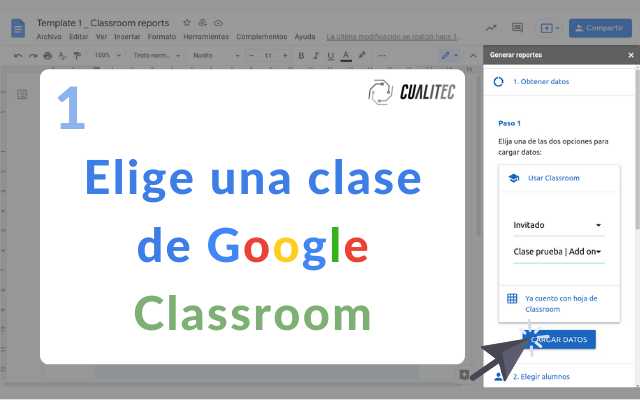Click the CARGAR DATOS button
This screenshot has width=640, height=400.
[559, 340]
